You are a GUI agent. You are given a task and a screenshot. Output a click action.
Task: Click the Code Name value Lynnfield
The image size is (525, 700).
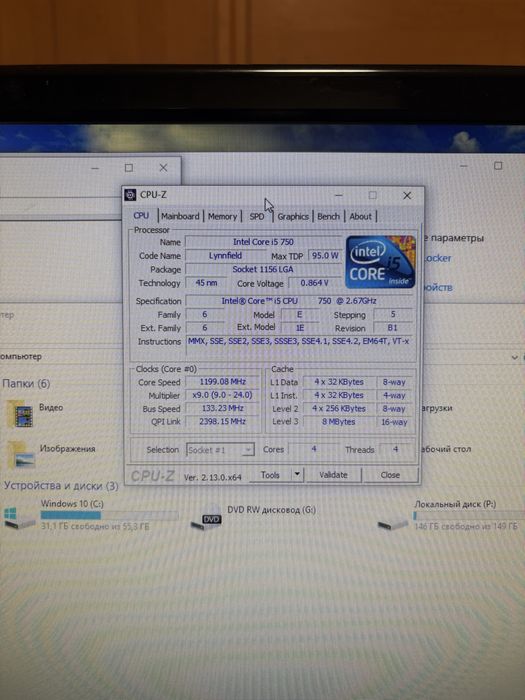(225, 256)
